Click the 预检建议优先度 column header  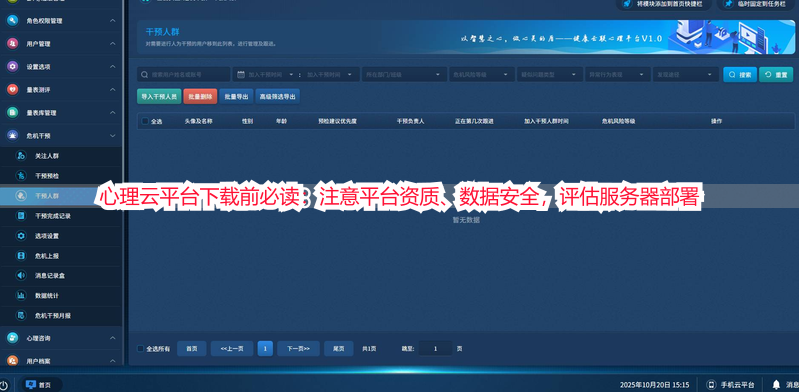(337, 121)
